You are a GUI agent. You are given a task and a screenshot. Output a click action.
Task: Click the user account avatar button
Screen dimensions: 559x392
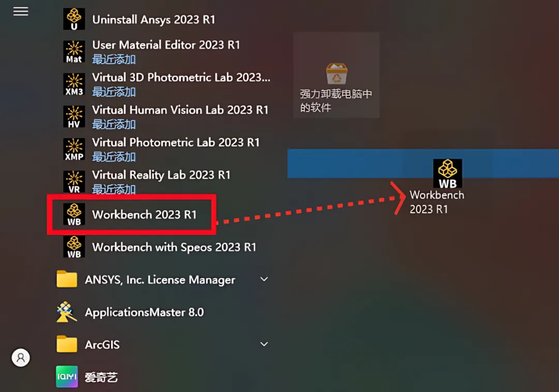[x=21, y=357]
